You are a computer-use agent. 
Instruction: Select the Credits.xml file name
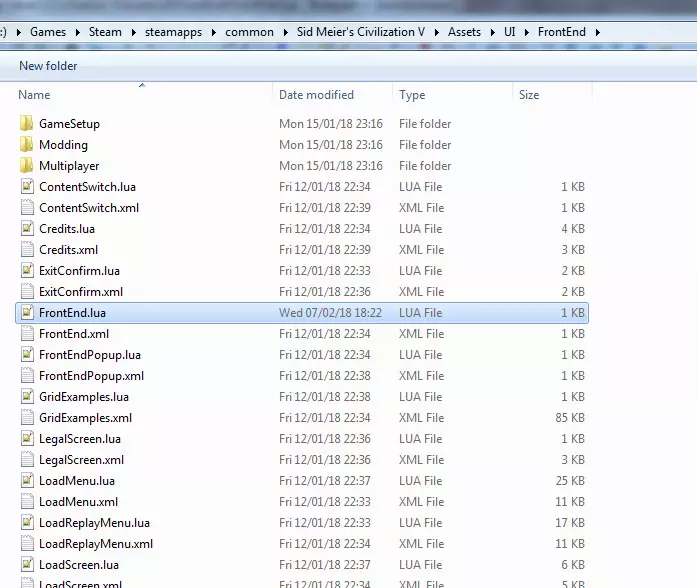click(x=68, y=250)
